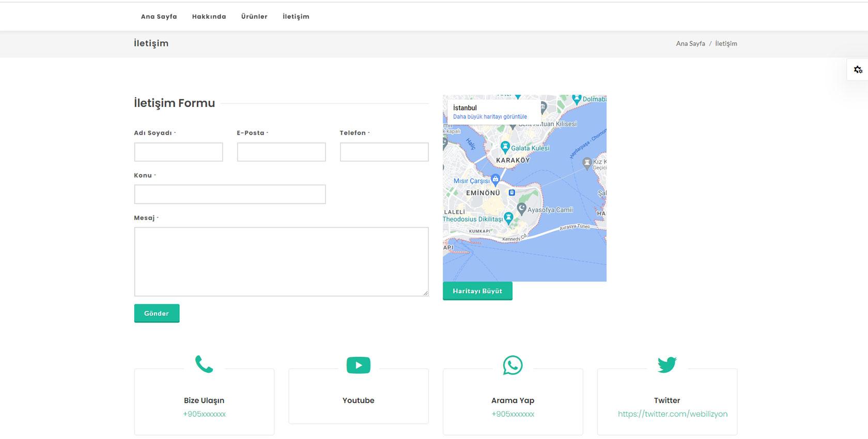Focus the Telefon input field
Screen dimensions: 868x439
tap(384, 152)
